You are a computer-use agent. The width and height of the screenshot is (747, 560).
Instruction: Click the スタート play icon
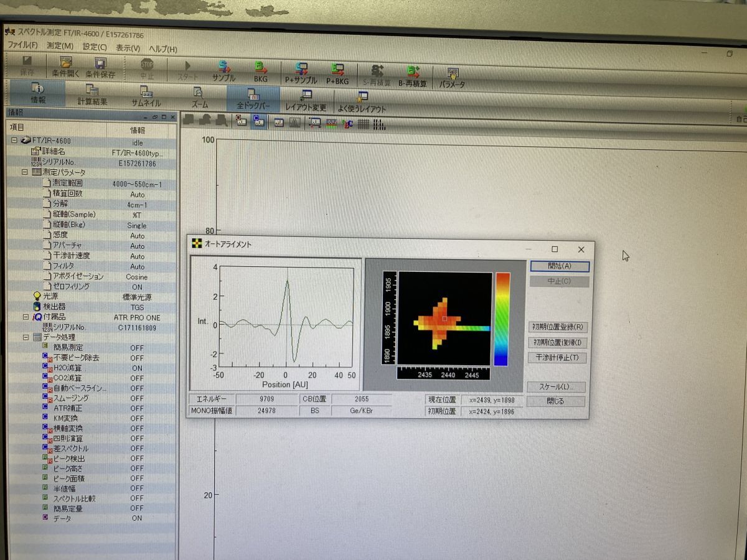tap(188, 70)
